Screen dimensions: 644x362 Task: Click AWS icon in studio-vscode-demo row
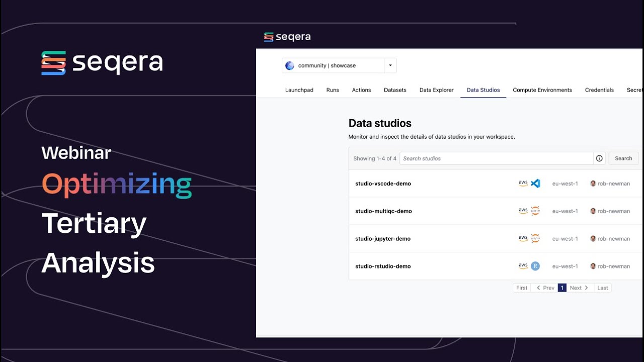point(523,184)
